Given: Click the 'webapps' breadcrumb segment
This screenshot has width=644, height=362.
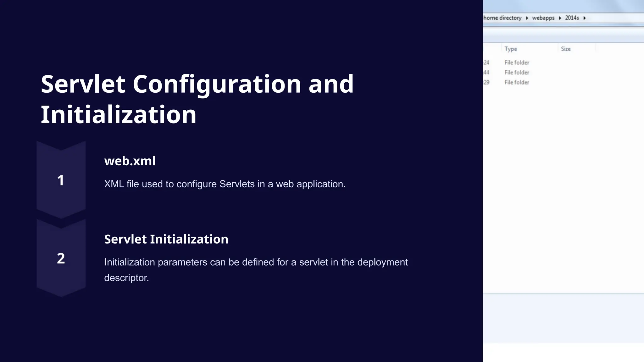Looking at the screenshot, I should (x=543, y=18).
